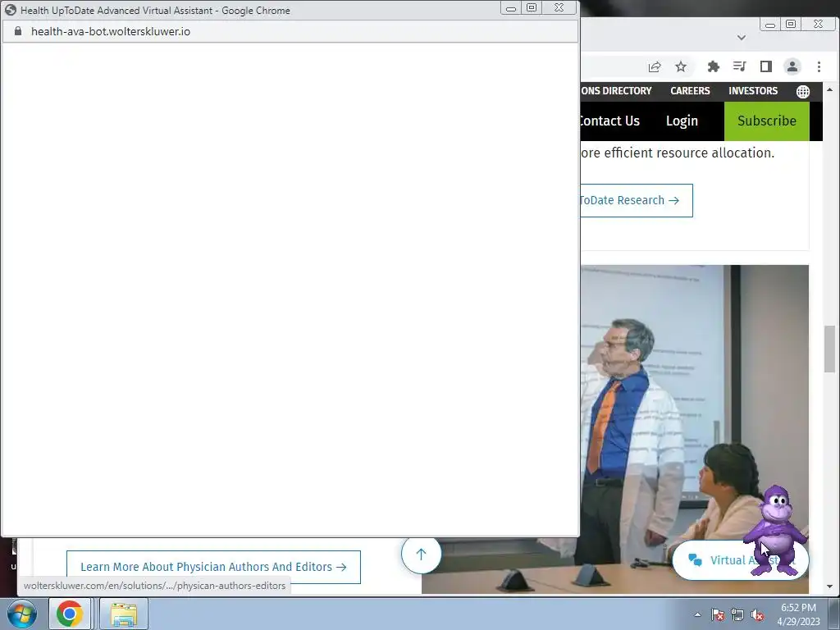Image resolution: width=840 pixels, height=630 pixels.
Task: Open the Extensions puzzle icon
Action: coord(713,66)
